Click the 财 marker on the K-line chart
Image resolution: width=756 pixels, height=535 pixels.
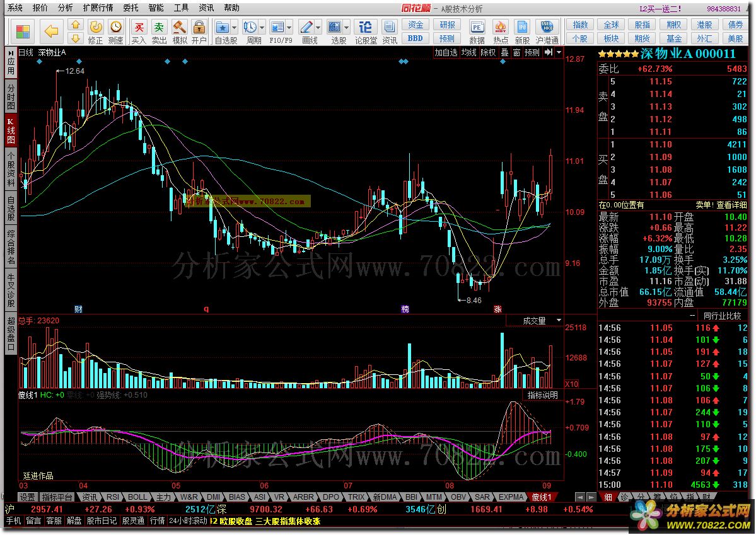click(x=79, y=309)
